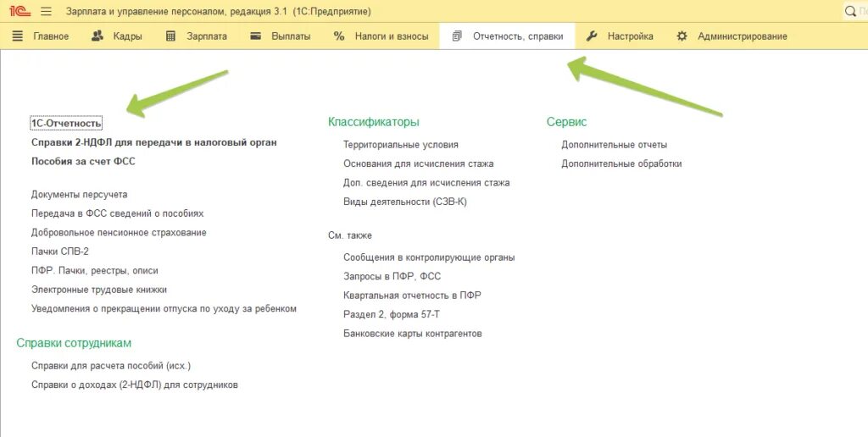Open Раздел 2, форма 57-Т

click(x=392, y=315)
